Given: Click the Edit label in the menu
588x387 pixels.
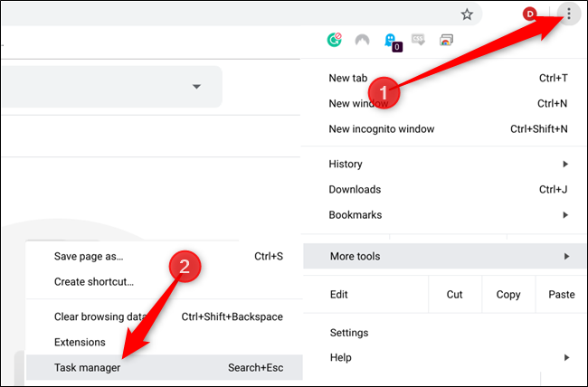Looking at the screenshot, I should [x=339, y=295].
